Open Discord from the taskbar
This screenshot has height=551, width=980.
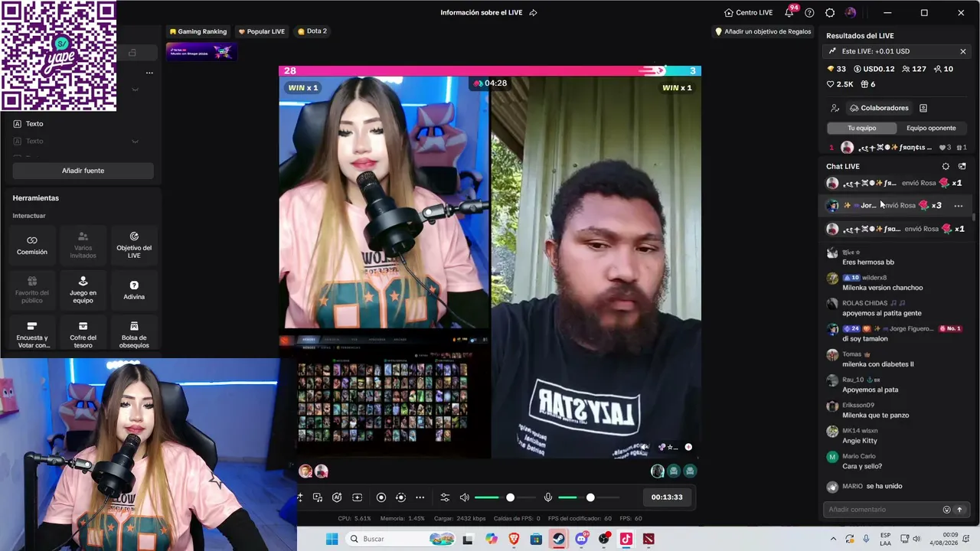coord(581,539)
